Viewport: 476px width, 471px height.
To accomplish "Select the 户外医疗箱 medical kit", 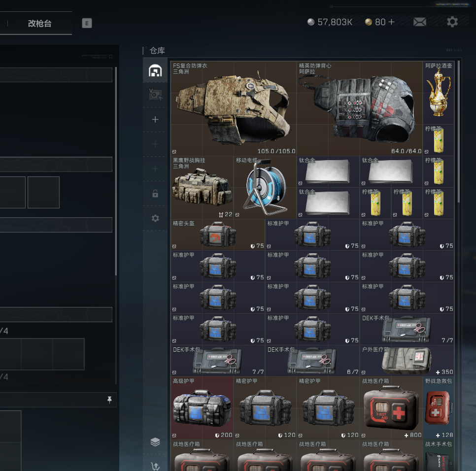I will point(407,361).
